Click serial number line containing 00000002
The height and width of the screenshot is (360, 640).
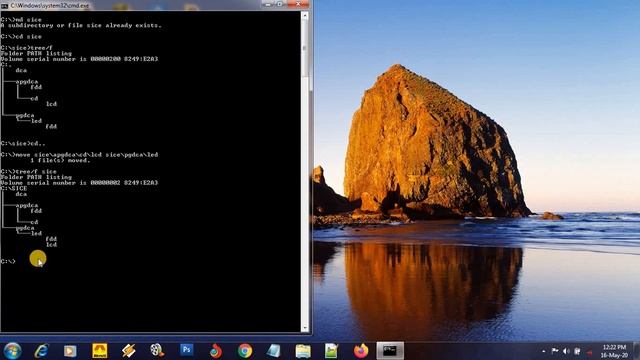[x=79, y=182]
